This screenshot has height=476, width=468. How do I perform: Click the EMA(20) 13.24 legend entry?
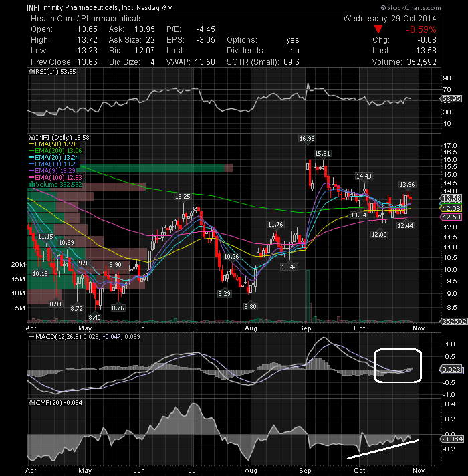[x=53, y=158]
